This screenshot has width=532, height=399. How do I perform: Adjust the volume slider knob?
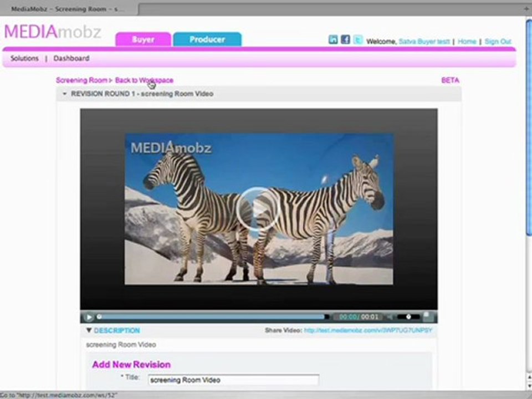point(408,316)
